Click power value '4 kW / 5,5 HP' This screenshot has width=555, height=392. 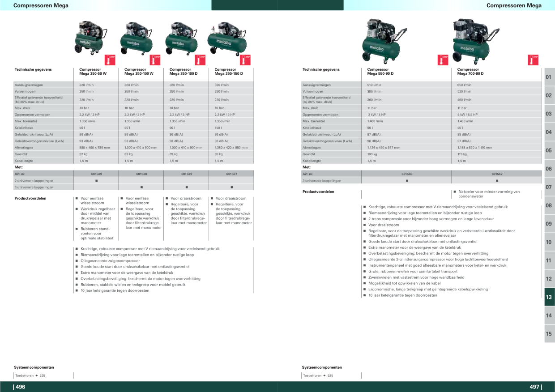(468, 115)
